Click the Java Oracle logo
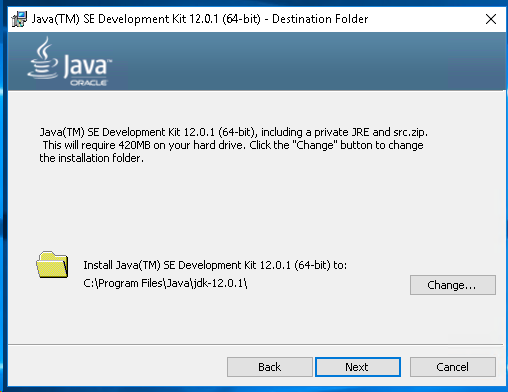The width and height of the screenshot is (508, 392). pyautogui.click(x=70, y=62)
